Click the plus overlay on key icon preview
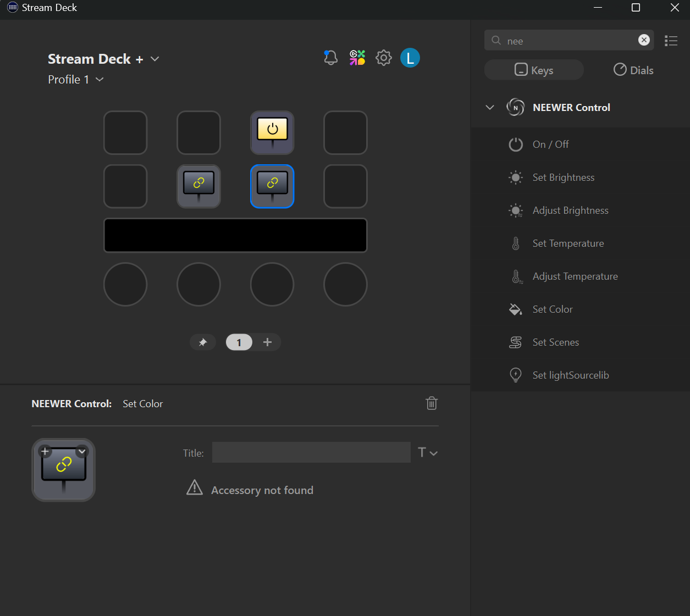Image resolution: width=690 pixels, height=616 pixels. point(45,452)
